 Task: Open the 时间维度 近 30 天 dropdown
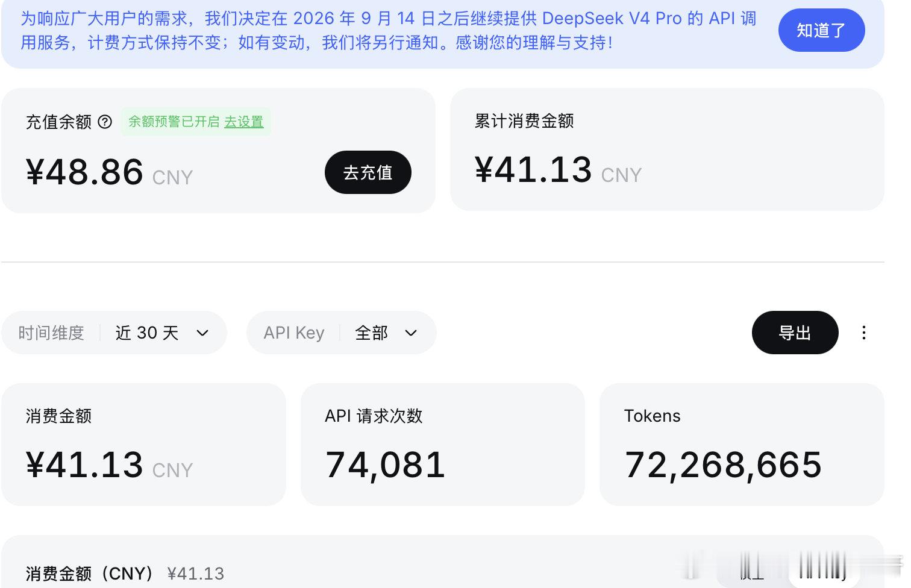tap(114, 333)
